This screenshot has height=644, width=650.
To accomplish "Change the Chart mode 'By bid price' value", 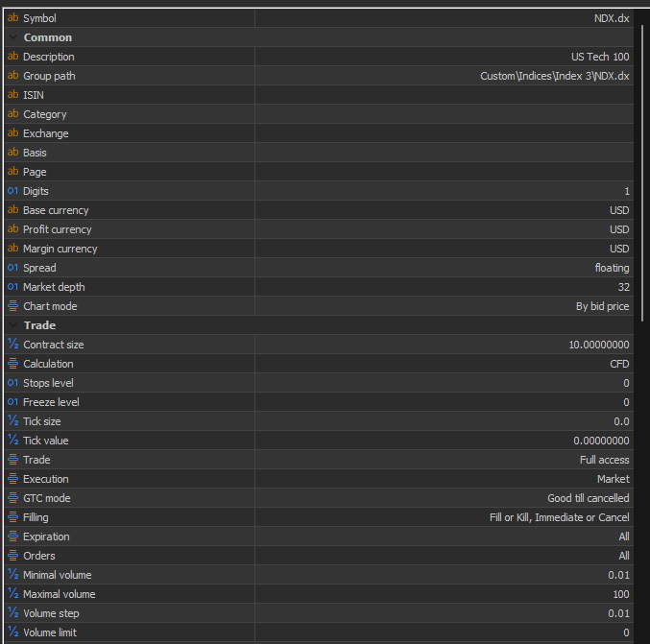I will tap(444, 306).
